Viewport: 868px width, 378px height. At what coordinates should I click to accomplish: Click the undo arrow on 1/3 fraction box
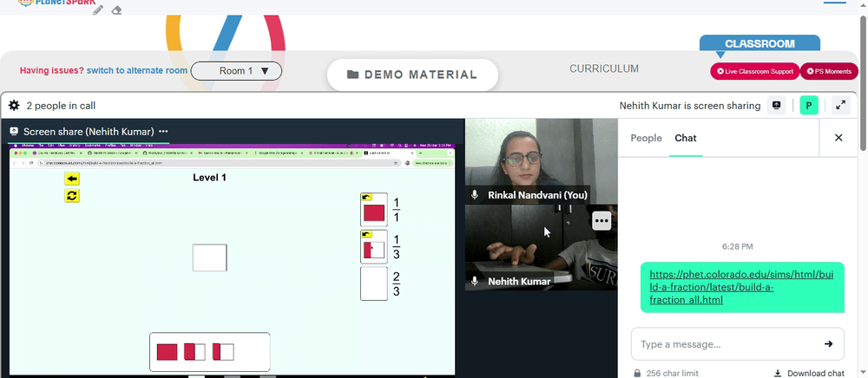pos(366,234)
